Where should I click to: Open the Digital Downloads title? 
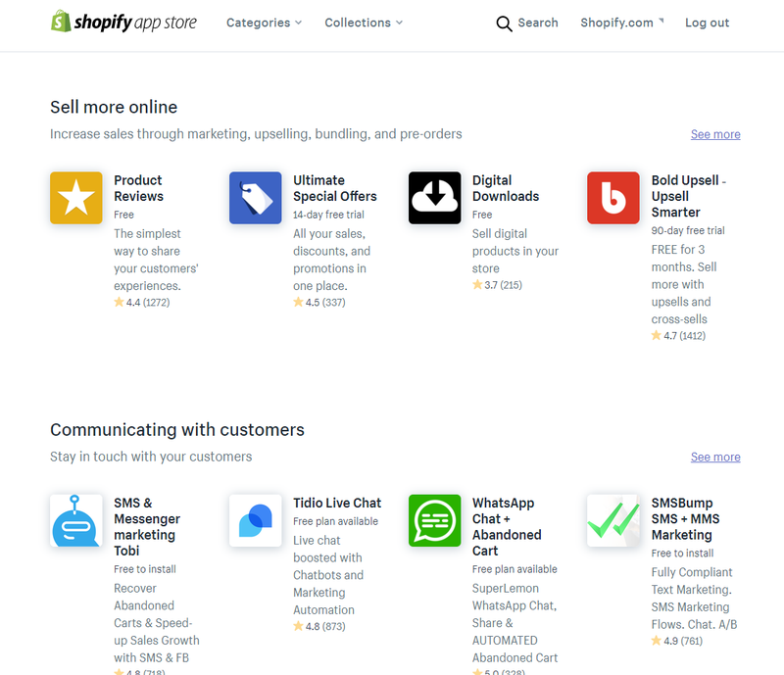[x=506, y=188]
